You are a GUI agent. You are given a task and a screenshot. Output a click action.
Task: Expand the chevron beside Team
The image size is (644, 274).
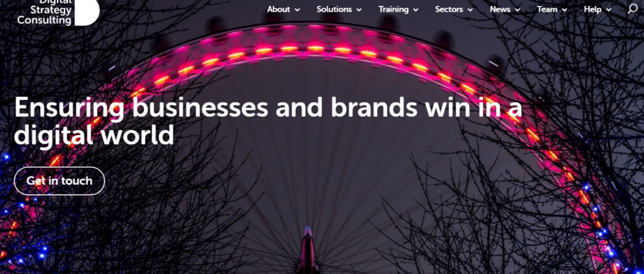(565, 10)
